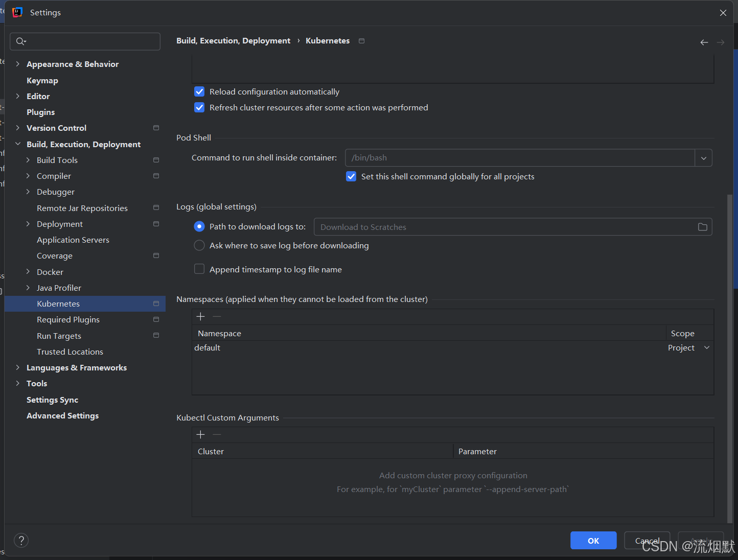738x560 pixels.
Task: Navigate to Build, Execution, Deployment breadcrumb
Action: [233, 40]
